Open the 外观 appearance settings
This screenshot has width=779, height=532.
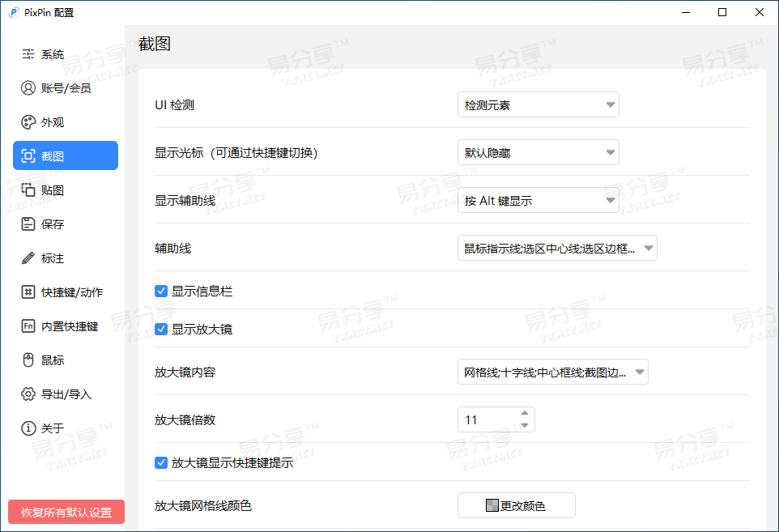50,122
